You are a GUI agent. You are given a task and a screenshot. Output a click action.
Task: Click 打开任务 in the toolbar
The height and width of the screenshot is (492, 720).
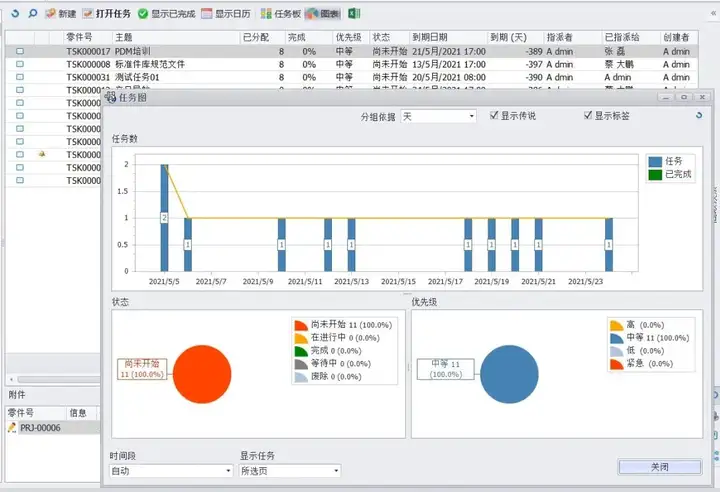point(107,14)
